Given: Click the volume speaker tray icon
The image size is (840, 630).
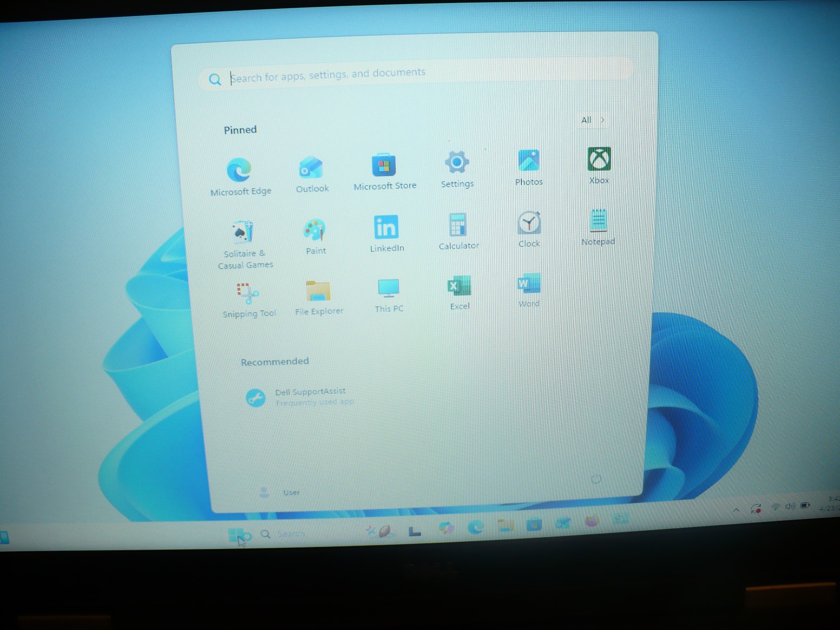Looking at the screenshot, I should [x=790, y=506].
